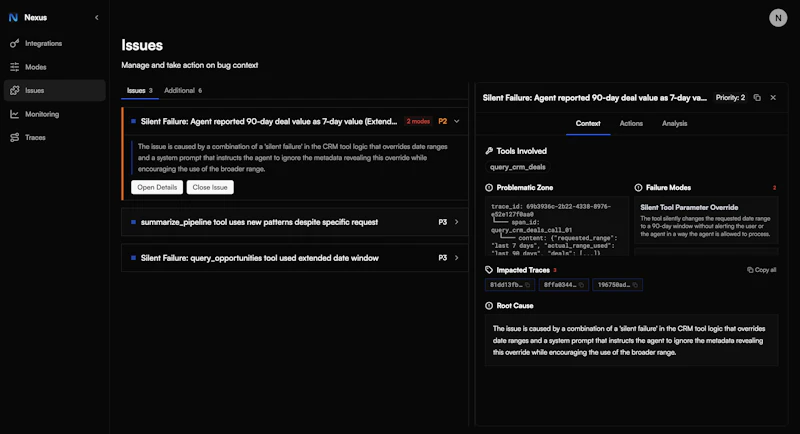Switch to the Additional 6 tab
This screenshot has height=434, width=800.
point(183,90)
